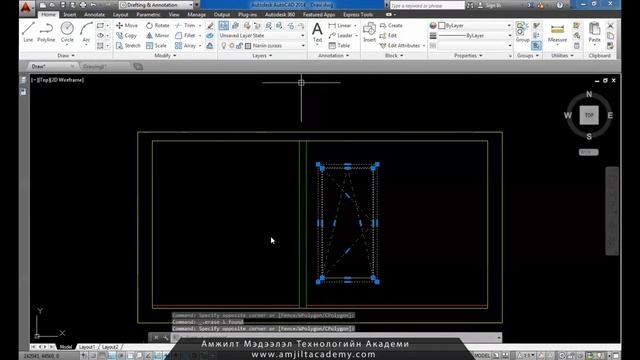The image size is (640, 360).
Task: Open the ByLayer linetype dropdown
Action: [x=475, y=36]
